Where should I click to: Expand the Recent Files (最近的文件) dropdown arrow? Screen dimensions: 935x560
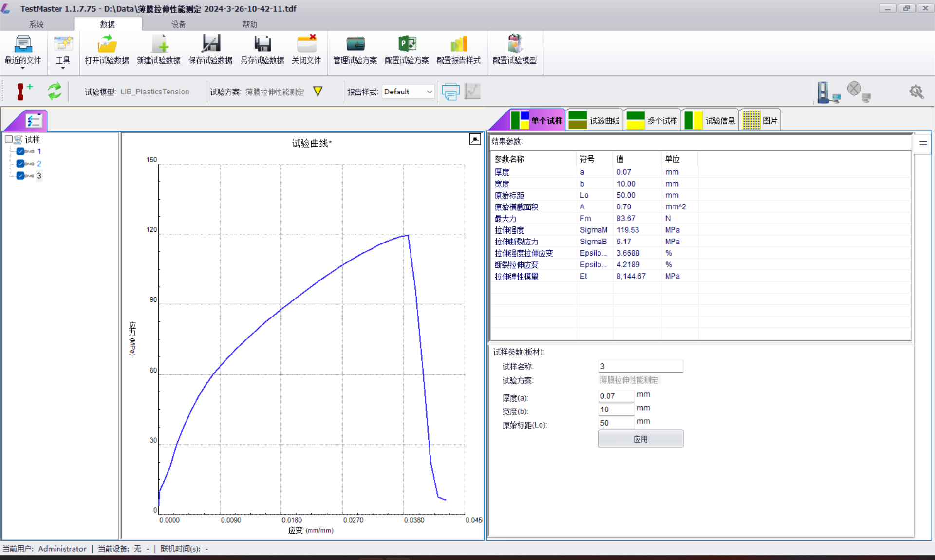[x=22, y=68]
